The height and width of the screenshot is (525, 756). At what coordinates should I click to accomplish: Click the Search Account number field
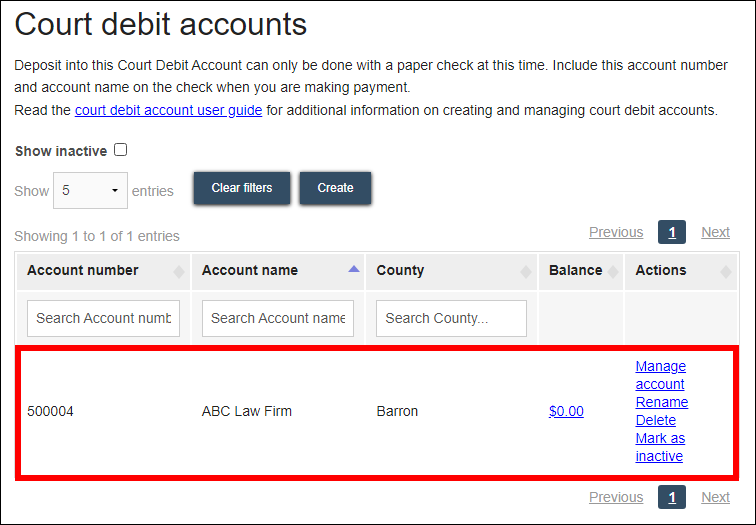104,318
